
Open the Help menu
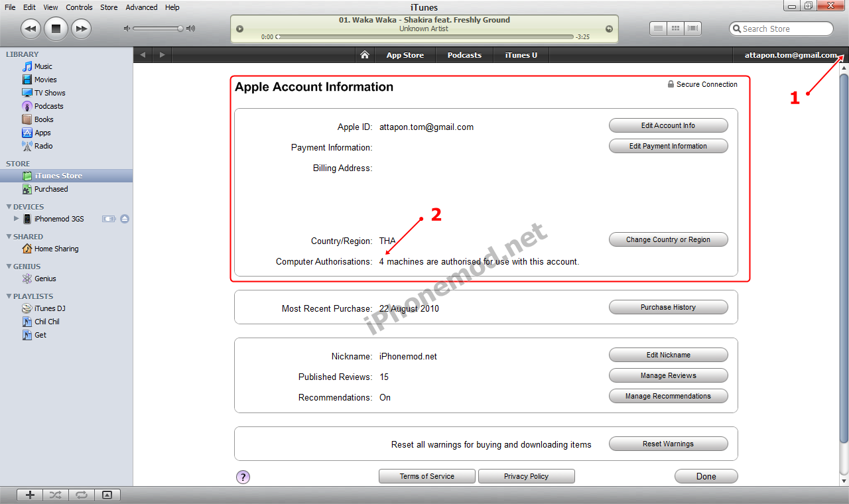coord(172,7)
